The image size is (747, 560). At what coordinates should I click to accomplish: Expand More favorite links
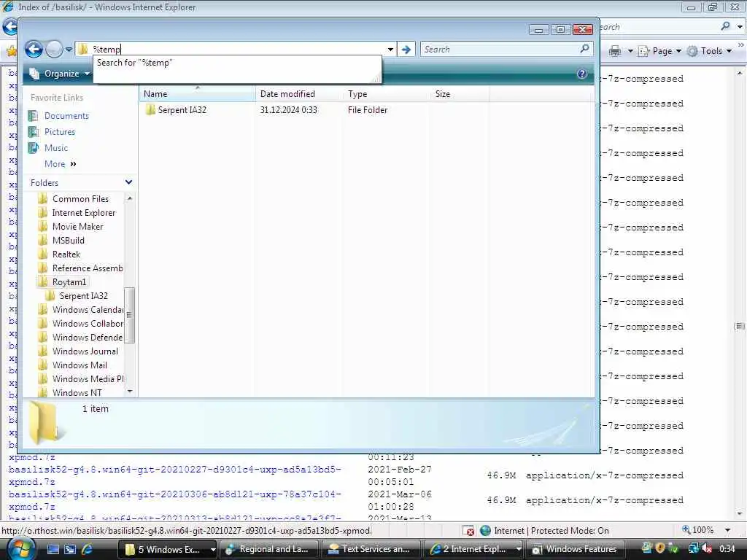tap(60, 164)
